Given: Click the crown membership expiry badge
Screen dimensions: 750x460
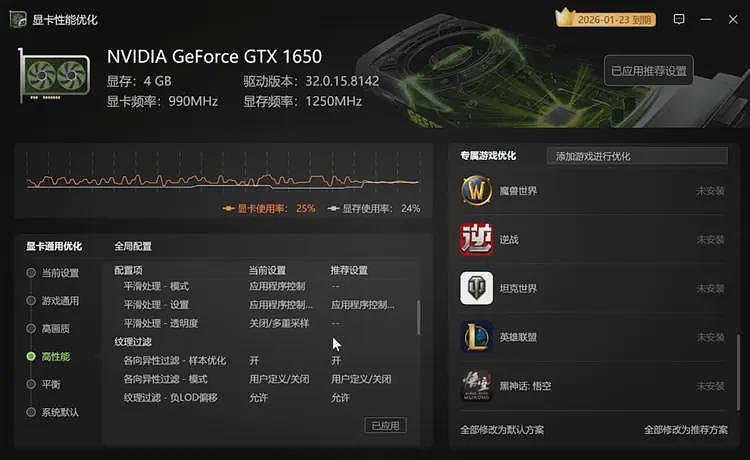Looking at the screenshot, I should coord(606,19).
